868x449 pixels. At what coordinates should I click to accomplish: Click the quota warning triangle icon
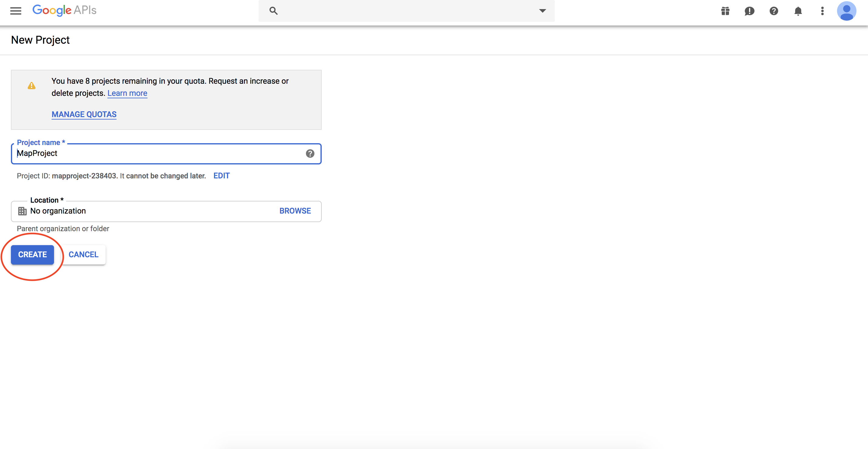pyautogui.click(x=32, y=86)
